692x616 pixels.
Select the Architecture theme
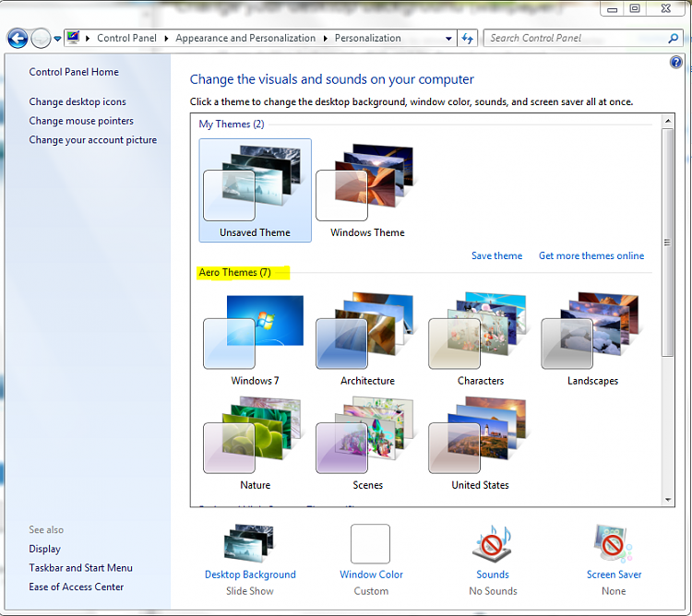pos(367,338)
